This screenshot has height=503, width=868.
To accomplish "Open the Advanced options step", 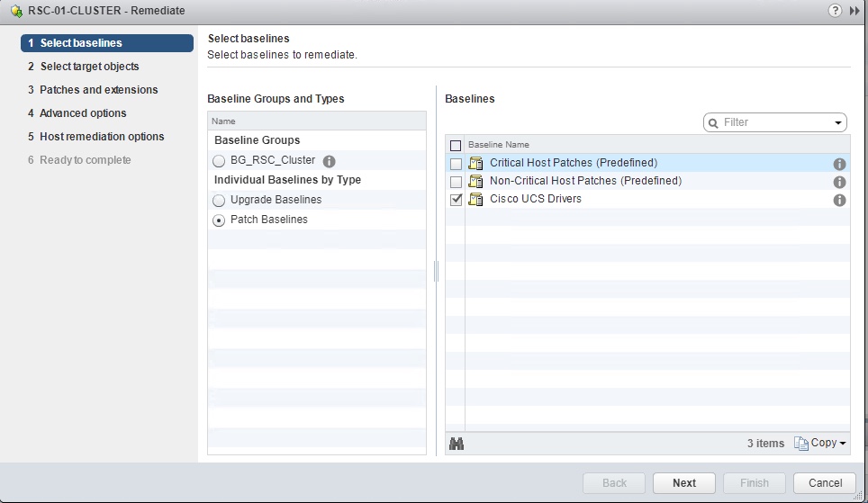I will pos(83,113).
